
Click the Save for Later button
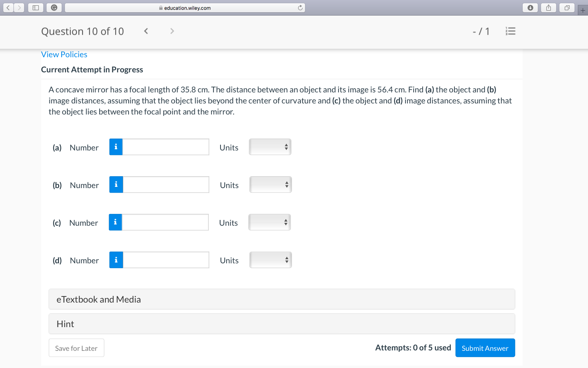coord(76,348)
